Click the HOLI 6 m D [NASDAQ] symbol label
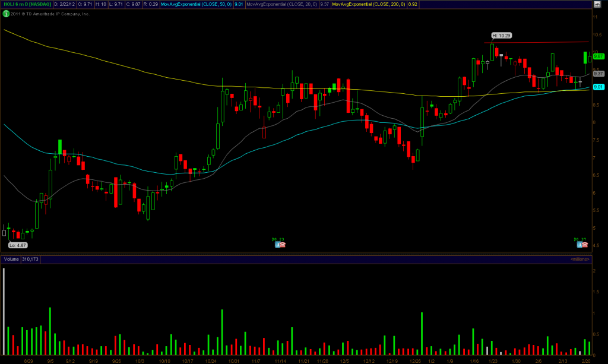Screen dimensions: 608x364 coord(27,4)
